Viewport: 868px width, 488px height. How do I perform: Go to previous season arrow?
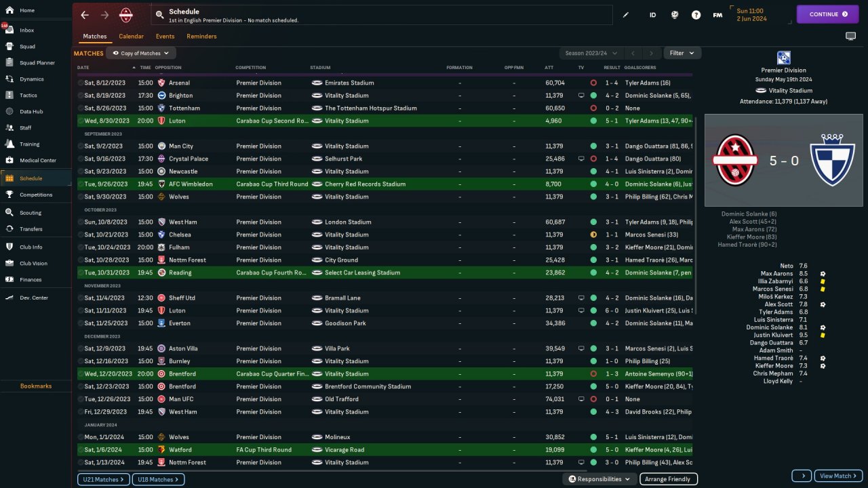[633, 53]
